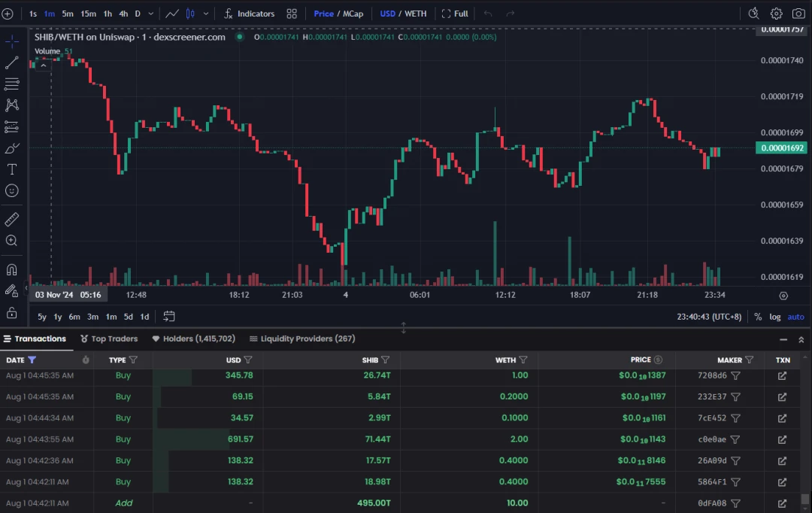Open chart settings gear icon
Screen dimensions: 812x513
pos(777,14)
